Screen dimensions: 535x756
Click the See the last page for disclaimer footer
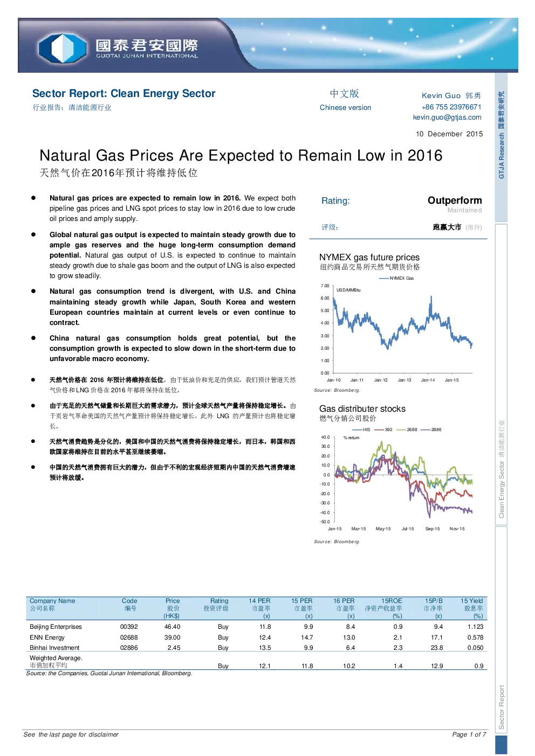tap(71, 734)
